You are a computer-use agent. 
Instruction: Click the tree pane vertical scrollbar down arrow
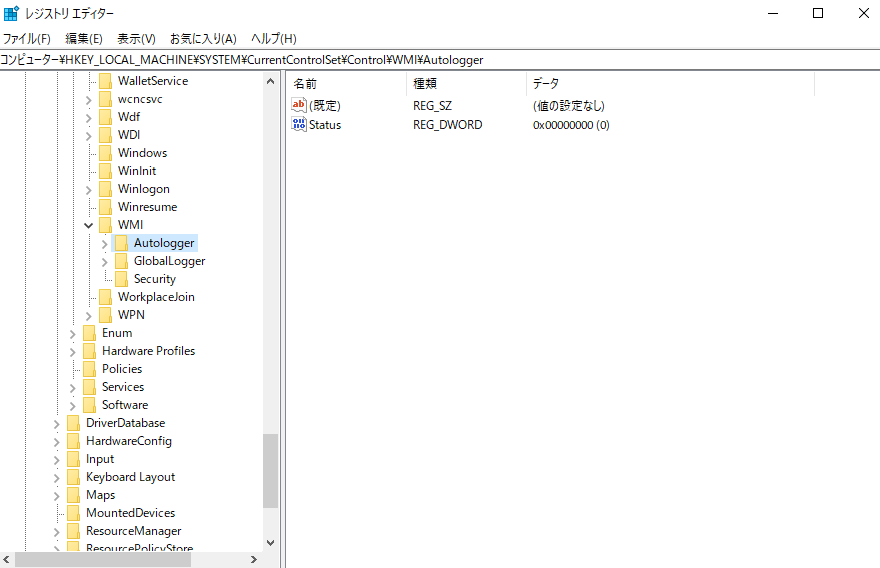tap(270, 542)
